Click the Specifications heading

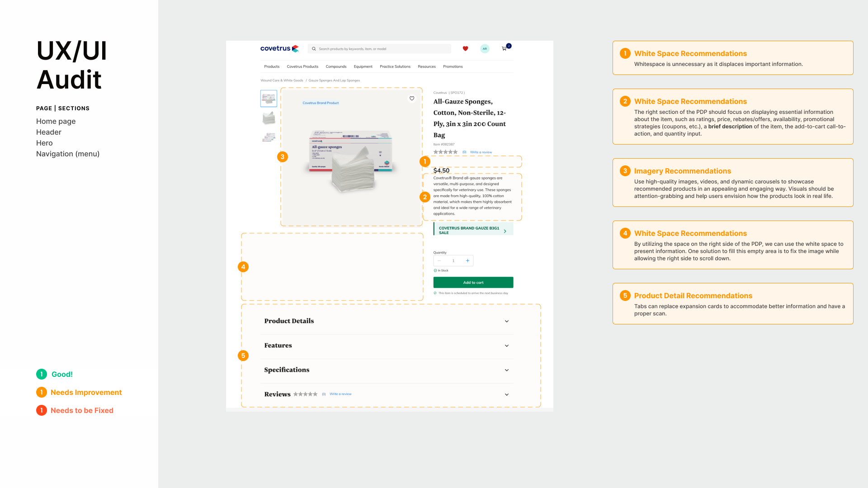pos(287,370)
